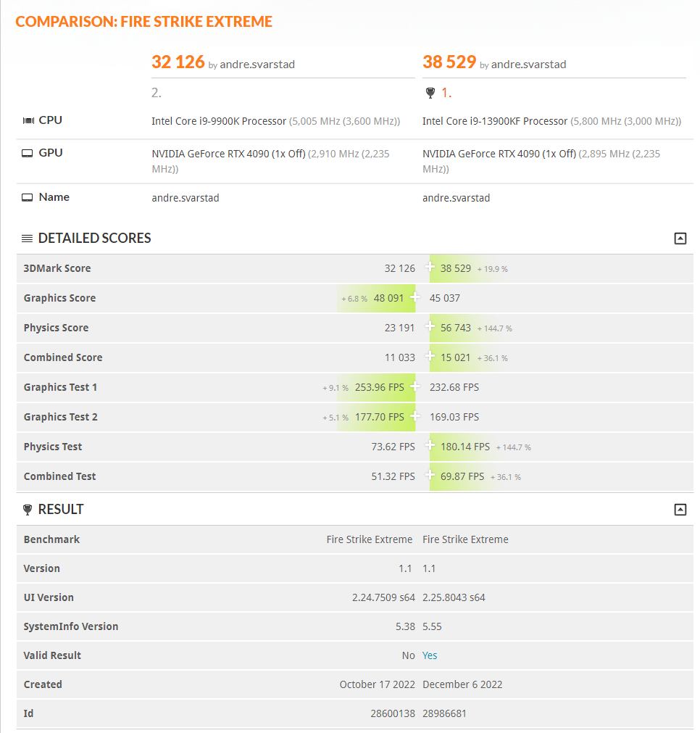Click the result Id 28986681
This screenshot has height=733, width=700.
pyautogui.click(x=444, y=713)
